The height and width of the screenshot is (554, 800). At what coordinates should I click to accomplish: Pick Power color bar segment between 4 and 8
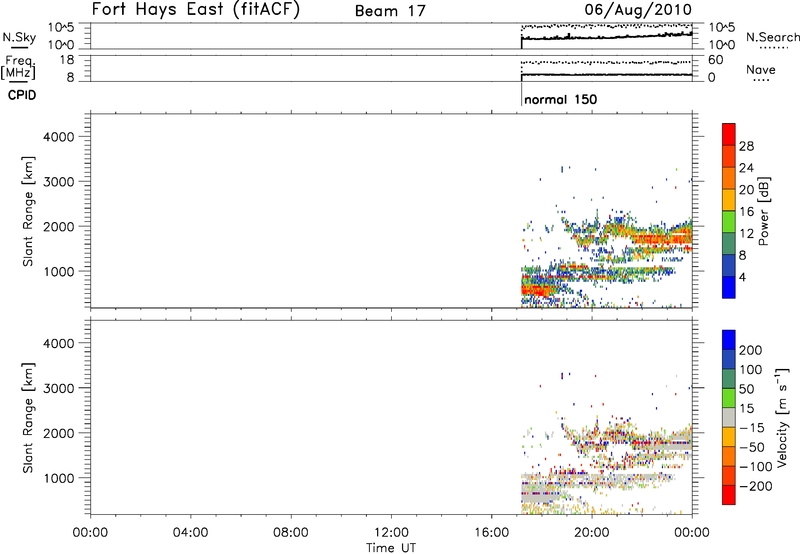(x=729, y=265)
